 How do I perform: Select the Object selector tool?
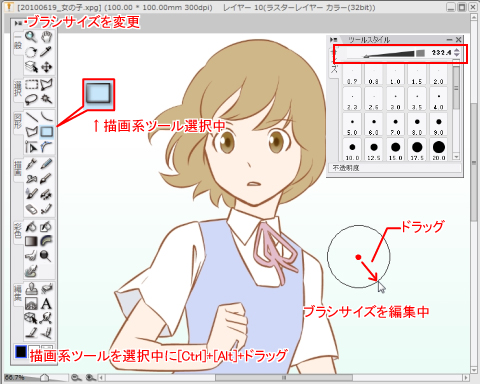pos(31,318)
